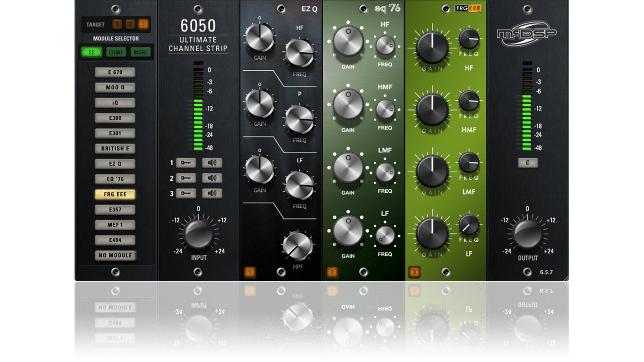Audition slot 2 via its speaker icon
The height and width of the screenshot is (362, 644).
click(x=213, y=178)
